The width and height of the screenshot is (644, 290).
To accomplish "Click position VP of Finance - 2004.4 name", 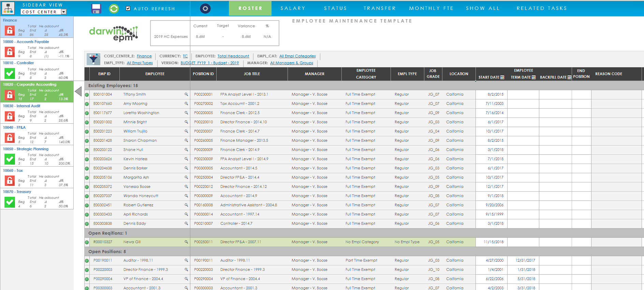I will pyautogui.click(x=143, y=279).
